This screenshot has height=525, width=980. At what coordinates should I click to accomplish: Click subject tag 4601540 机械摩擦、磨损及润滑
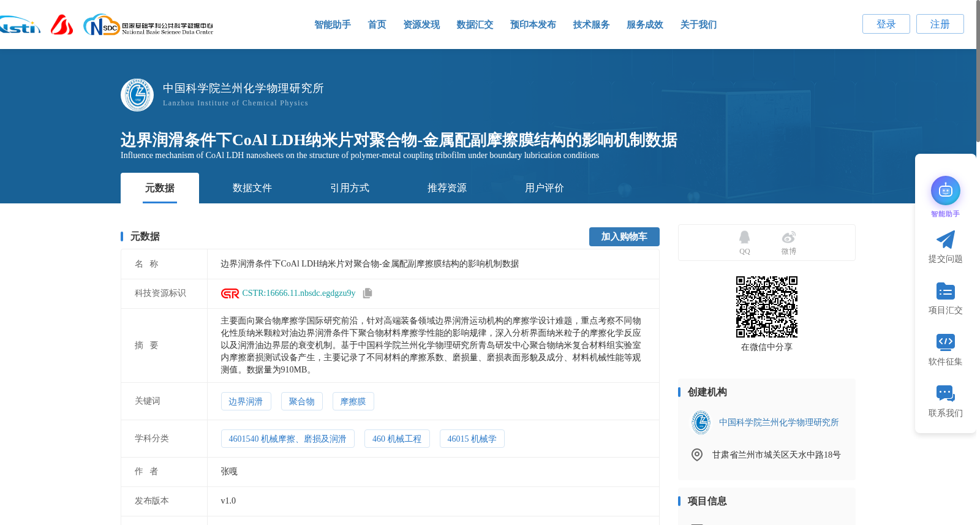[x=287, y=439]
